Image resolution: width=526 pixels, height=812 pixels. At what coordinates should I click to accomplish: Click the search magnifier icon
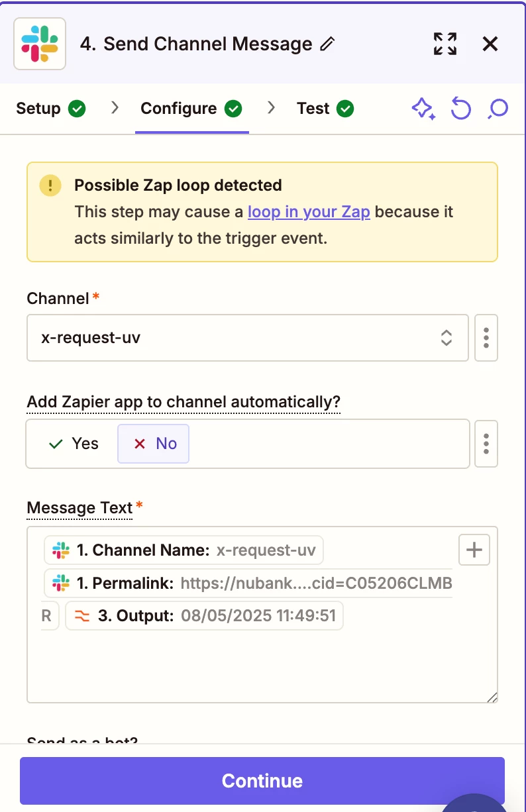(498, 109)
